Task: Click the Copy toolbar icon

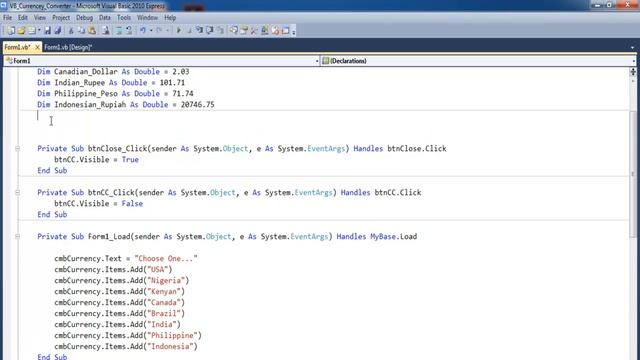Action: click(81, 31)
